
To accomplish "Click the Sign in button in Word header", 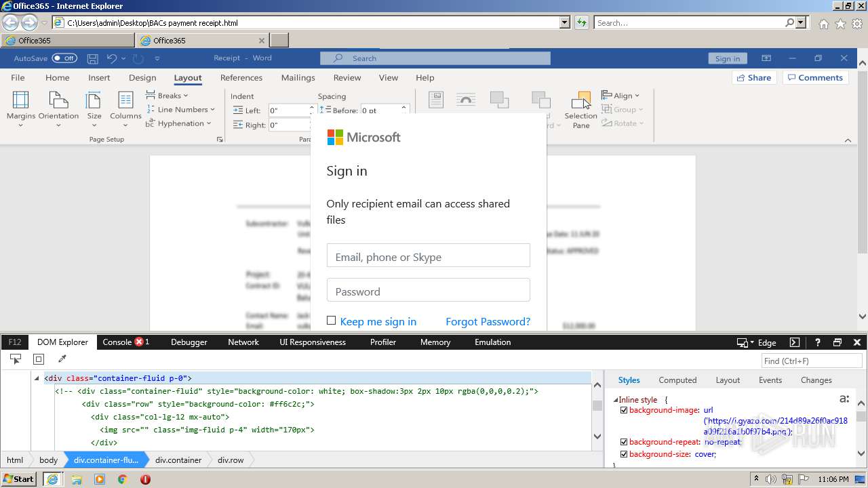I will coord(728,58).
